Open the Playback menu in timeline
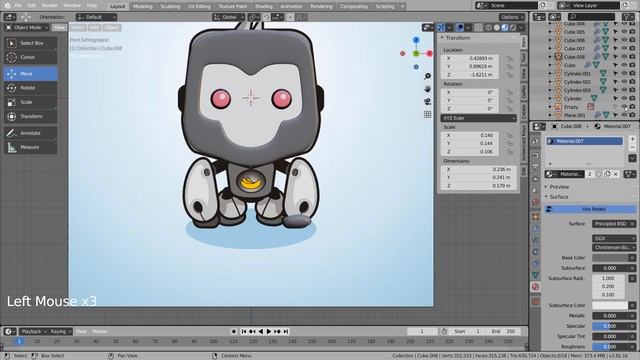640x360 pixels. (x=33, y=331)
